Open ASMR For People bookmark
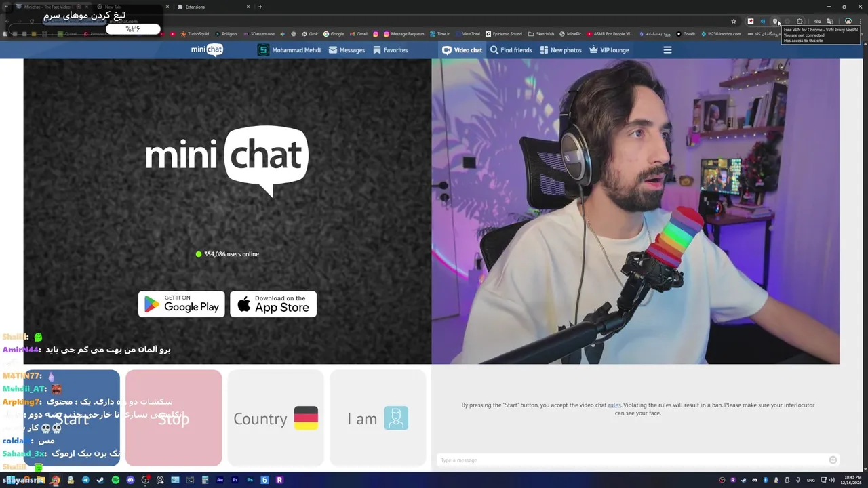868x488 pixels. [x=610, y=34]
